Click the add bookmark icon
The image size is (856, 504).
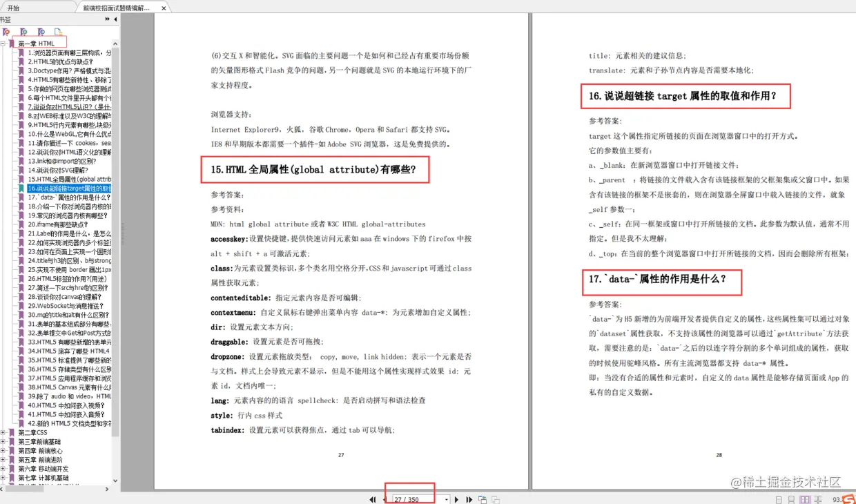23,32
